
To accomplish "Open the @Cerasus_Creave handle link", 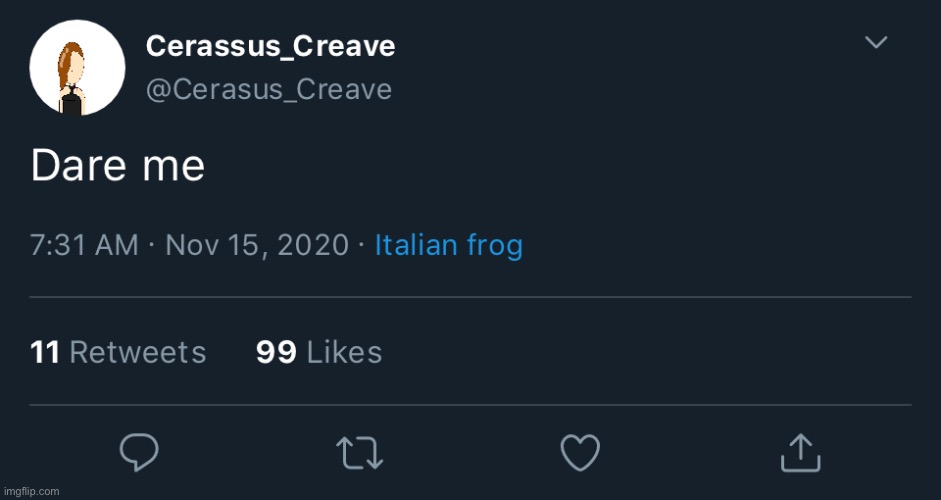I will [x=269, y=89].
